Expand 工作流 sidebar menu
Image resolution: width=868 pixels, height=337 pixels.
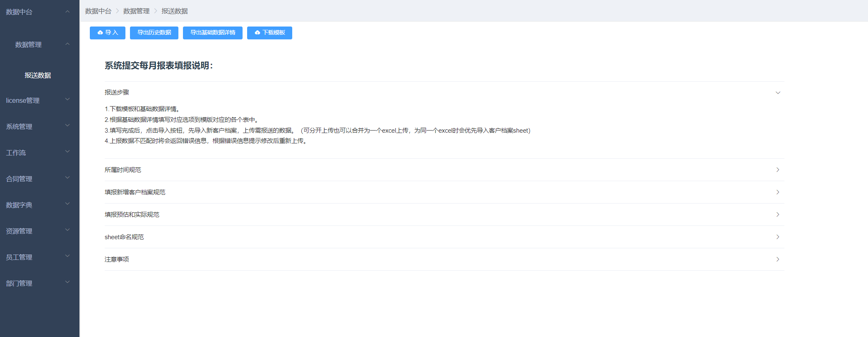40,153
